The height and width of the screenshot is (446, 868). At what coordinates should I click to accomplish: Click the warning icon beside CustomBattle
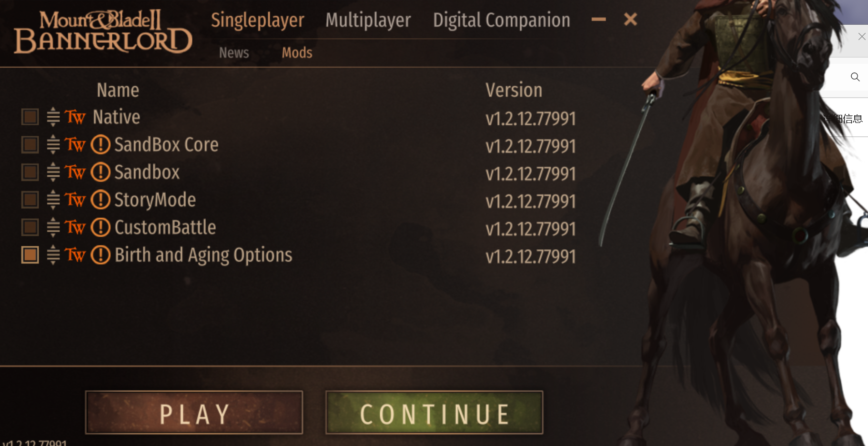click(101, 227)
